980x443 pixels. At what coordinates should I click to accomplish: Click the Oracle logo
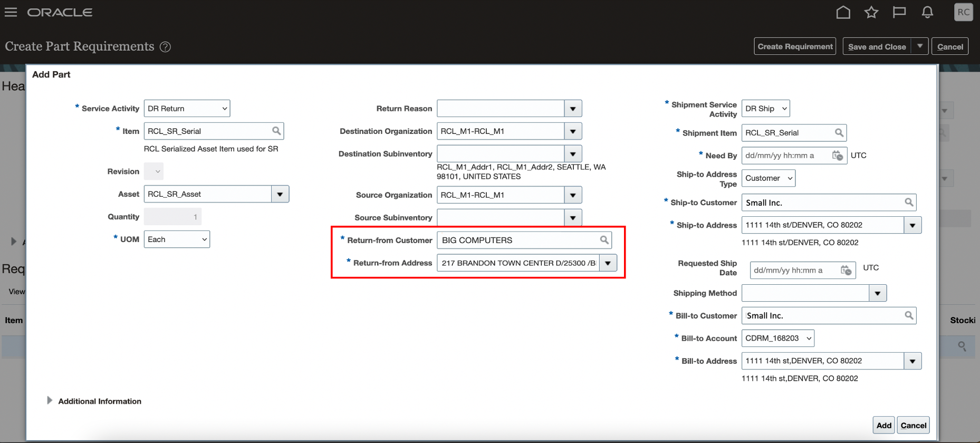(x=60, y=12)
